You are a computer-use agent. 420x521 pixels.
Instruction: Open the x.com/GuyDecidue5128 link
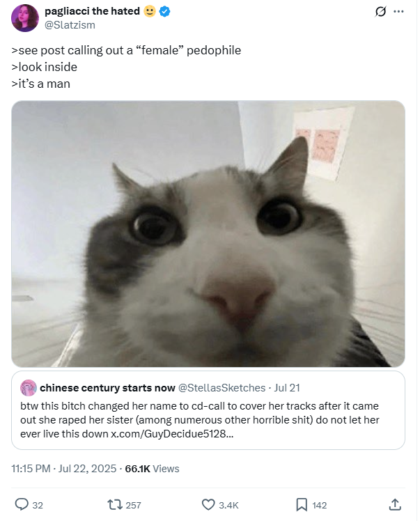tap(172, 434)
